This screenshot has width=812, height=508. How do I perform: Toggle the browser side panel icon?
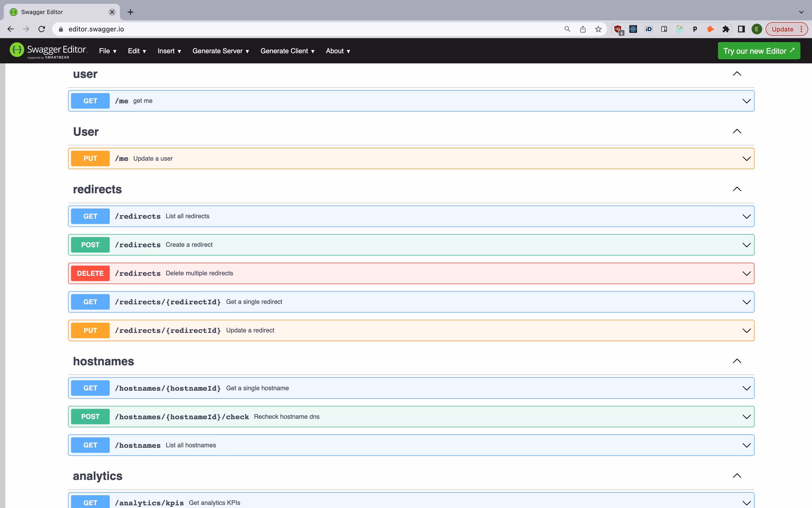[x=741, y=29]
